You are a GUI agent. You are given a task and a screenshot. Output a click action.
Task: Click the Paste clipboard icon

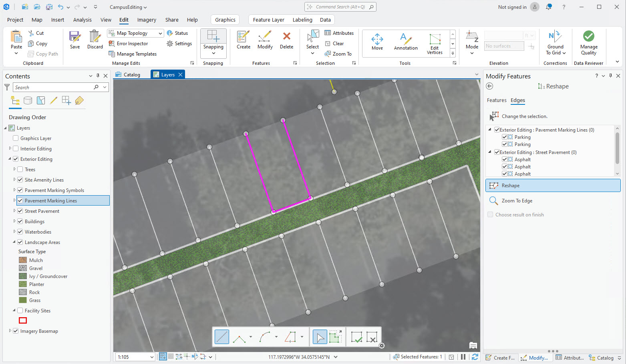[x=16, y=37]
